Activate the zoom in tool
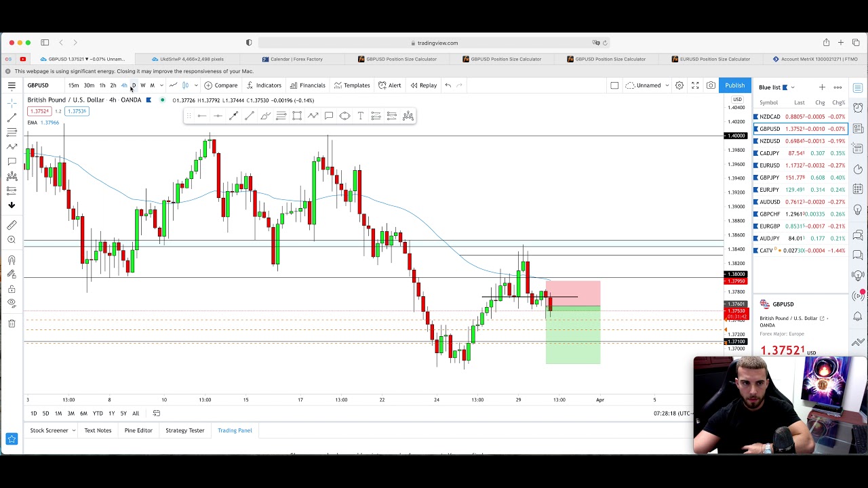This screenshot has height=488, width=868. (x=12, y=240)
